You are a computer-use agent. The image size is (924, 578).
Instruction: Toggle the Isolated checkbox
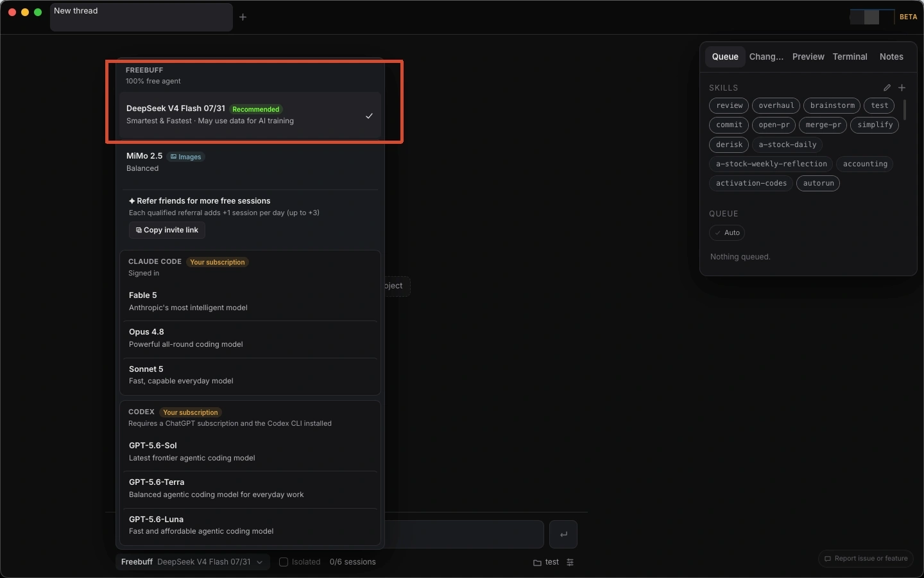(x=284, y=562)
